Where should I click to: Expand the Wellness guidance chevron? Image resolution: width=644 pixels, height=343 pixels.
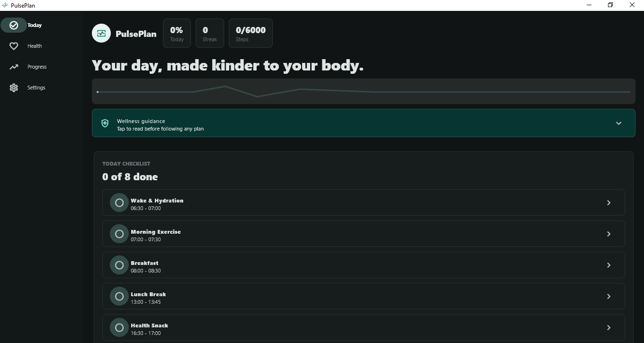618,123
